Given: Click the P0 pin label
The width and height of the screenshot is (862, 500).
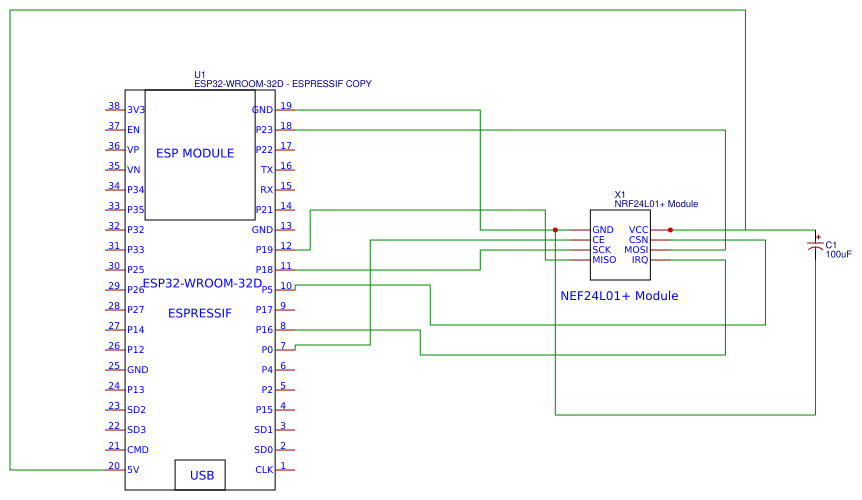Looking at the screenshot, I should [267, 349].
